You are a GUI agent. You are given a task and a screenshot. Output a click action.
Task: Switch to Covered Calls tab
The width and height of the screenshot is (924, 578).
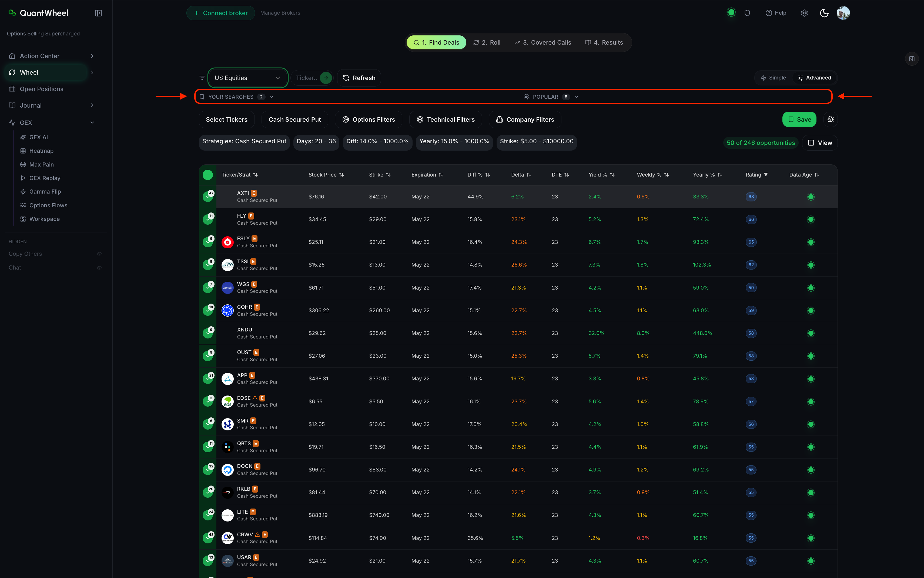click(543, 42)
